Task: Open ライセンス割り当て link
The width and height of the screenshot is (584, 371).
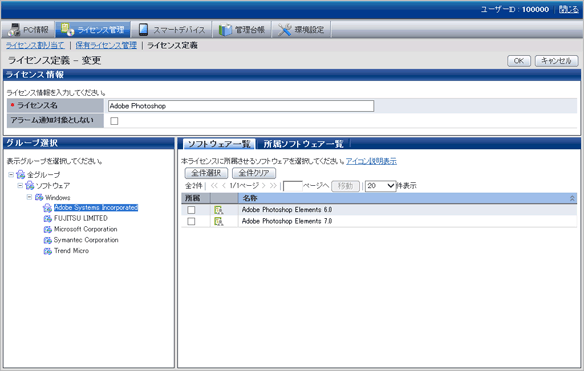Action: point(35,45)
